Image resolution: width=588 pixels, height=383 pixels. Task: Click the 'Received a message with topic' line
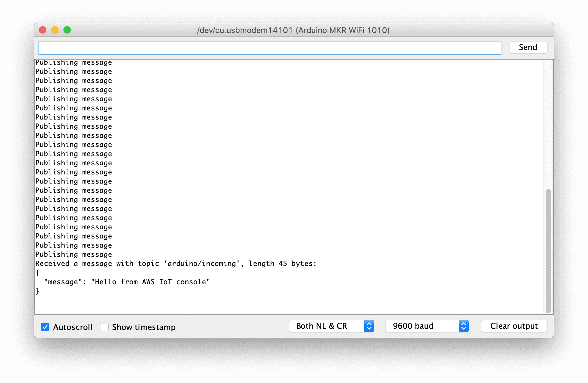coord(176,263)
